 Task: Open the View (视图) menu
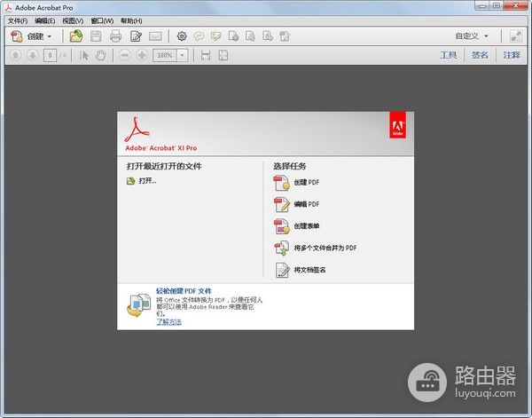(x=73, y=20)
